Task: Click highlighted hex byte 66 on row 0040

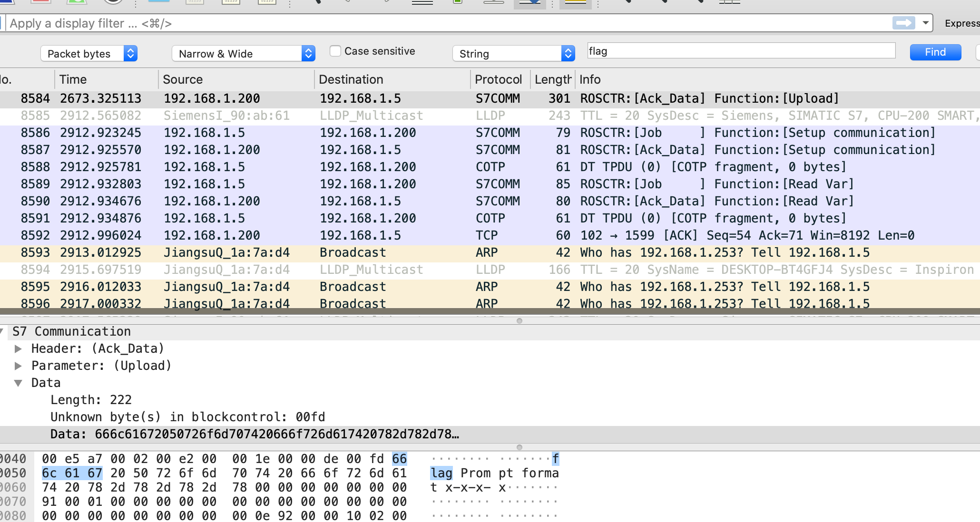Action: click(x=399, y=459)
